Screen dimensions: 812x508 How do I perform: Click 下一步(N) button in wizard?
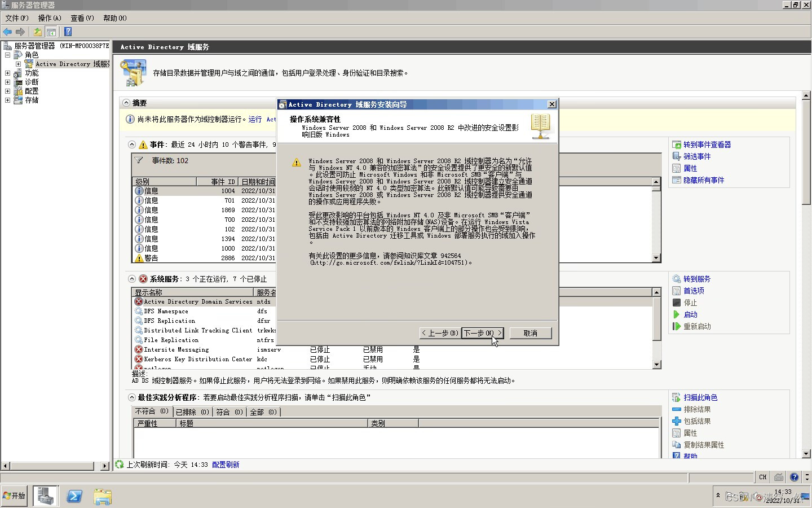coord(483,333)
